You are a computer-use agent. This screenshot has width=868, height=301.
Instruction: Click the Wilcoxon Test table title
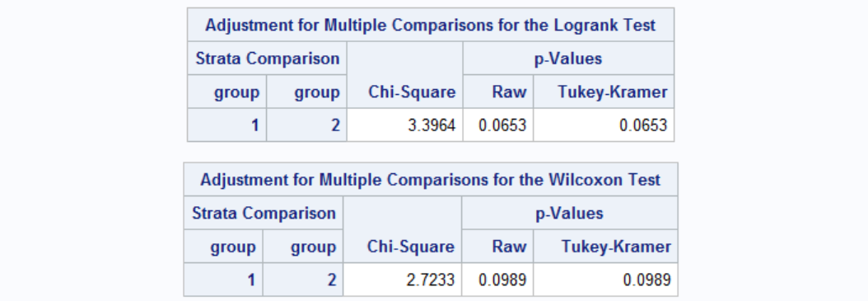(430, 180)
